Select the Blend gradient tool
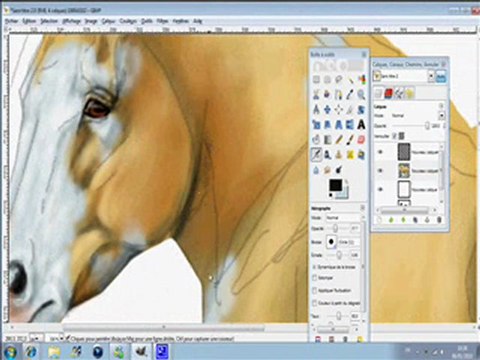This screenshot has height=360, width=480. tap(327, 140)
